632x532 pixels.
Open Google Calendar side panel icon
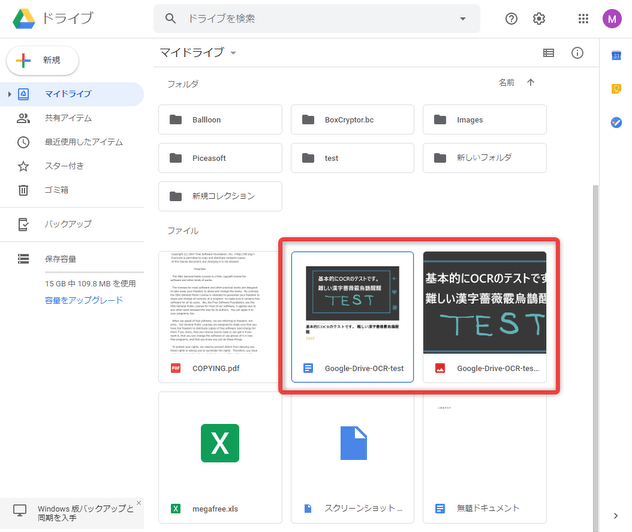[x=616, y=56]
